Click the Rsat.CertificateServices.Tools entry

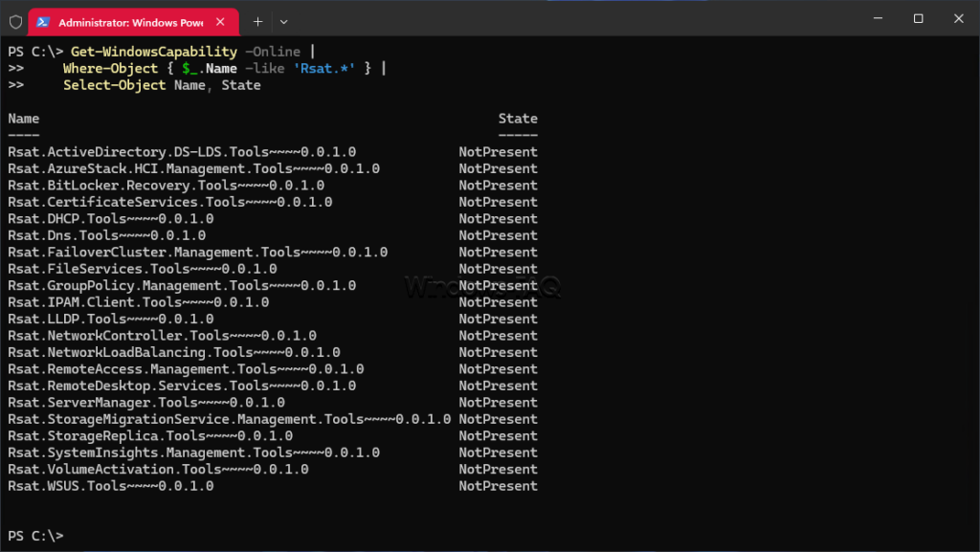(170, 202)
